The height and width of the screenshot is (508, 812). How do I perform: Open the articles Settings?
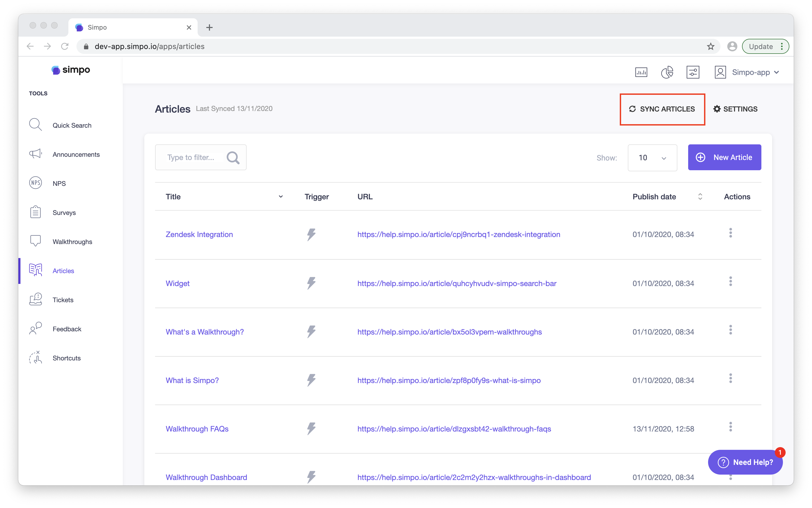[735, 109]
